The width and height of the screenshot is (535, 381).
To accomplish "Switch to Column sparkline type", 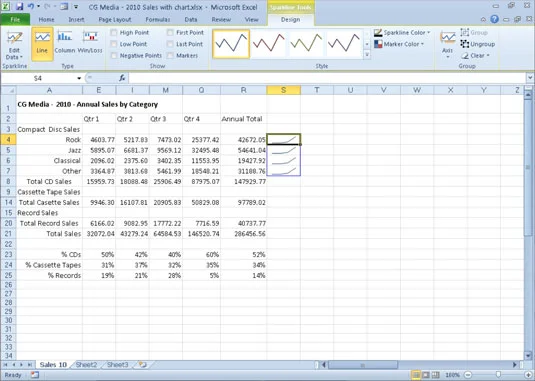I will pos(64,42).
